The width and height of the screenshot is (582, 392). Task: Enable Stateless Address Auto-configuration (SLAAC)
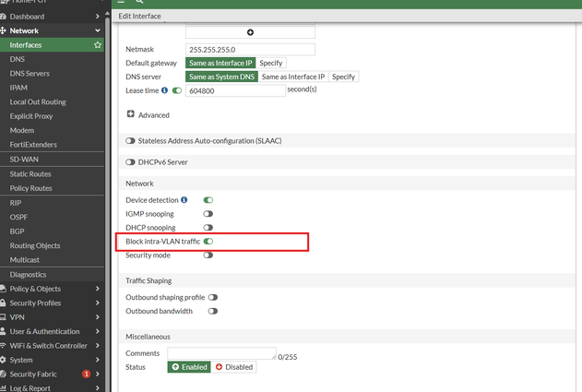coord(130,141)
